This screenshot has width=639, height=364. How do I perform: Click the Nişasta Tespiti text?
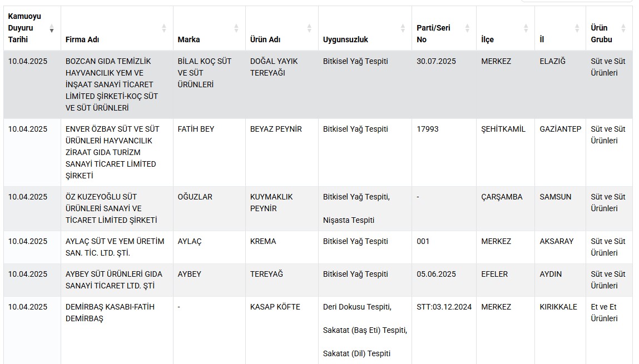pyautogui.click(x=349, y=220)
